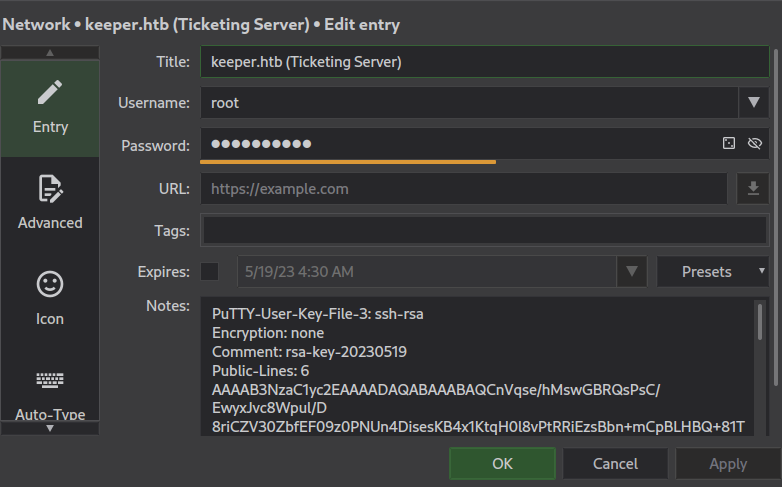782x487 pixels.
Task: Open the Advanced section icon
Action: pos(50,189)
